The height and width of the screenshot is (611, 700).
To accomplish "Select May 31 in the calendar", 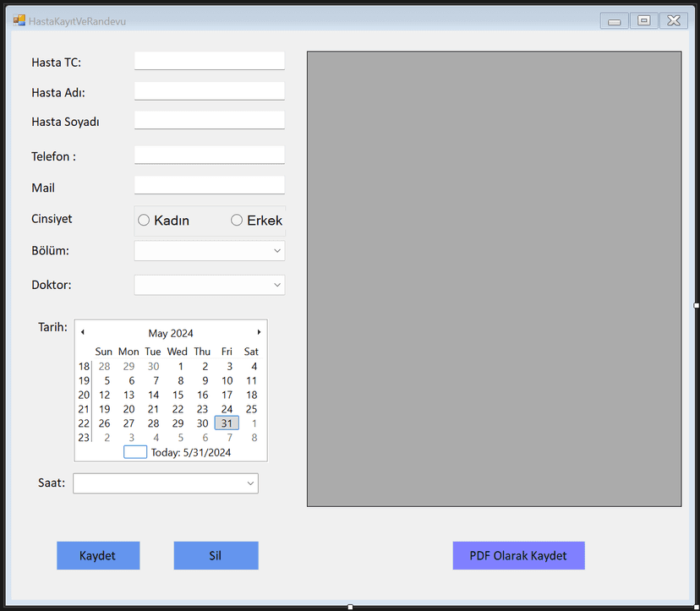I will 227,423.
